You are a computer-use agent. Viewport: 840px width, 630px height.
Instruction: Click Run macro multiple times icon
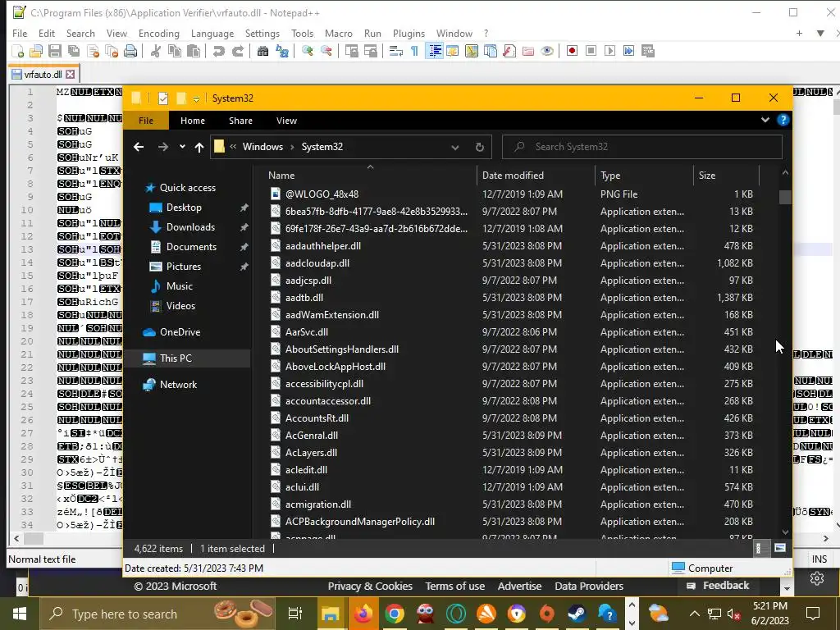(x=628, y=51)
